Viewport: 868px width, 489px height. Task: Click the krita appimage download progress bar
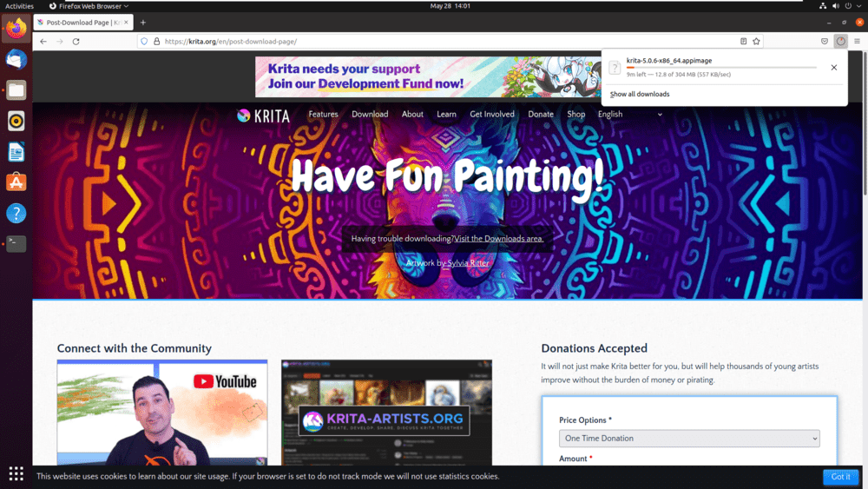pos(721,68)
